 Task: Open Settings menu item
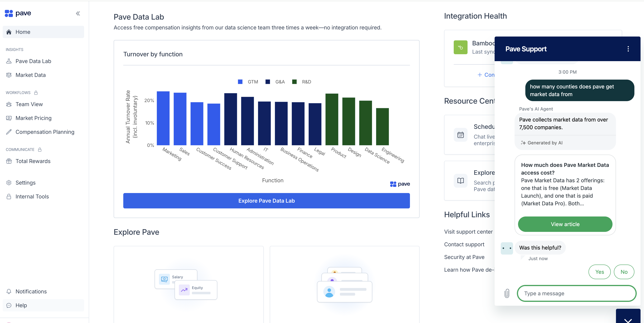pos(43,183)
